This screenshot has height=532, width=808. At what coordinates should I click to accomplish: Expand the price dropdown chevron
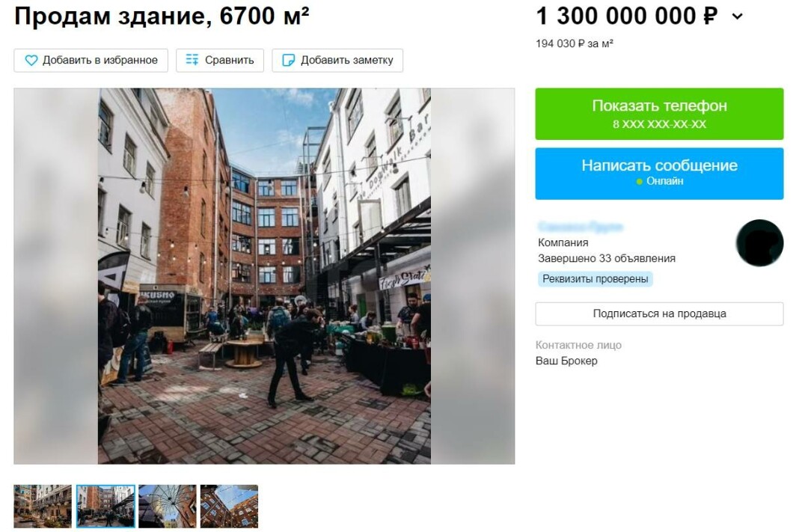pos(738,16)
